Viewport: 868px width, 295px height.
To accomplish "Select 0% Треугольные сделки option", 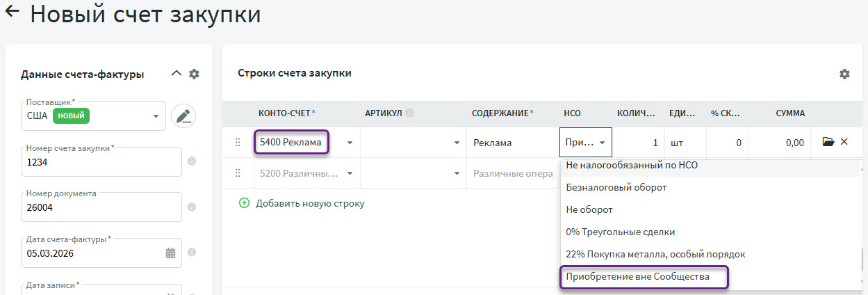I will pyautogui.click(x=620, y=232).
